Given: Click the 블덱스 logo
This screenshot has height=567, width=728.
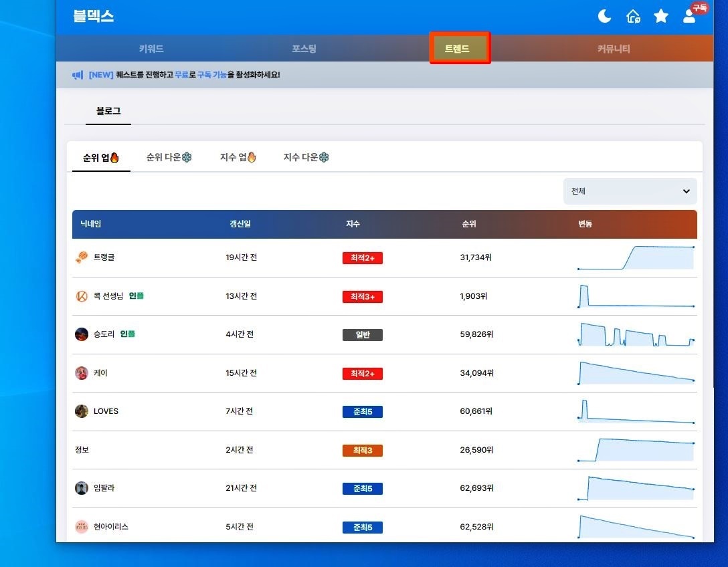Looking at the screenshot, I should (x=93, y=16).
